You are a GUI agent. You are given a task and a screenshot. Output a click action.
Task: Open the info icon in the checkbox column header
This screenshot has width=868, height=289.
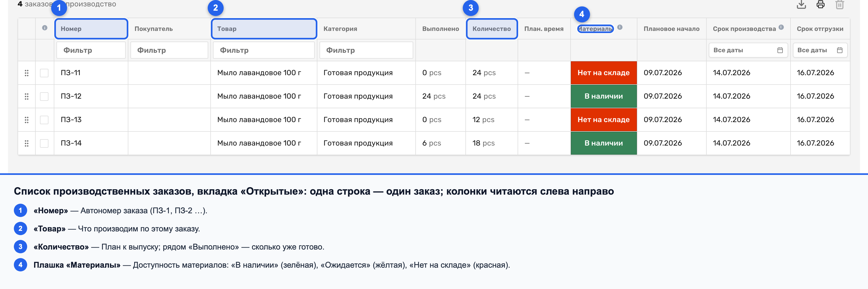(44, 28)
